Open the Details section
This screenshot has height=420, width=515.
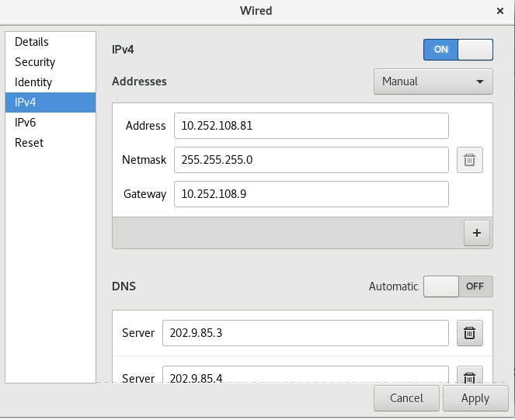pyautogui.click(x=50, y=42)
